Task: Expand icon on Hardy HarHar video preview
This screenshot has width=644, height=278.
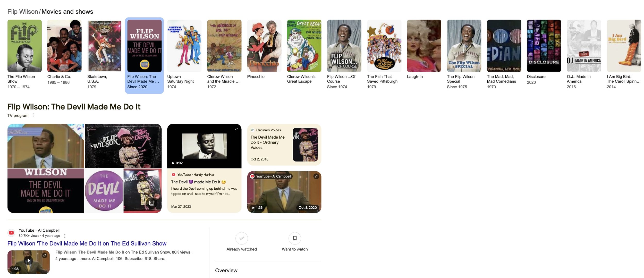Action: (236, 129)
